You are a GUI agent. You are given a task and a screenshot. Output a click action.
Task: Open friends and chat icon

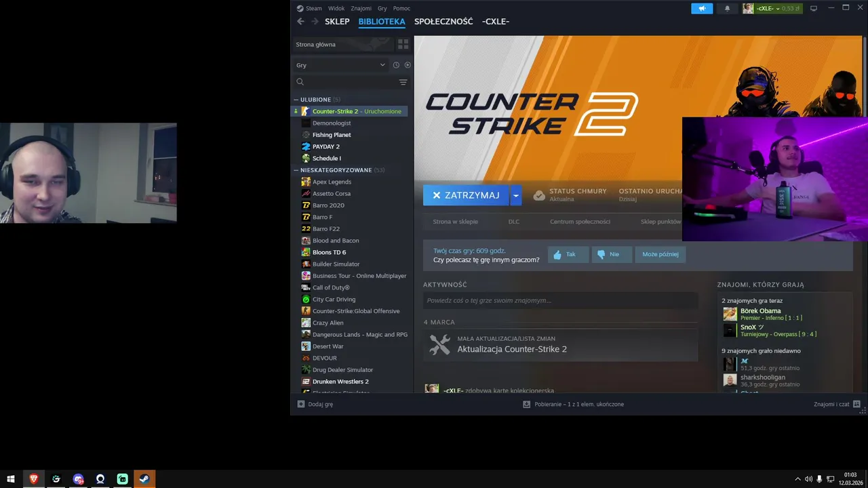(856, 404)
